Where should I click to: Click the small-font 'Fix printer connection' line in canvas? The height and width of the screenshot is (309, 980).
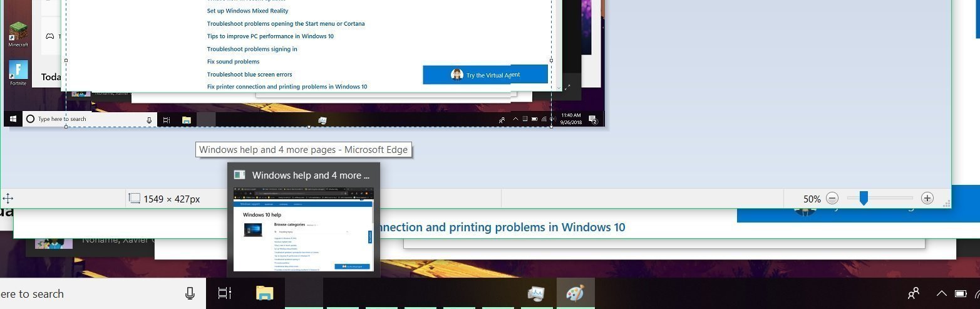(x=287, y=86)
